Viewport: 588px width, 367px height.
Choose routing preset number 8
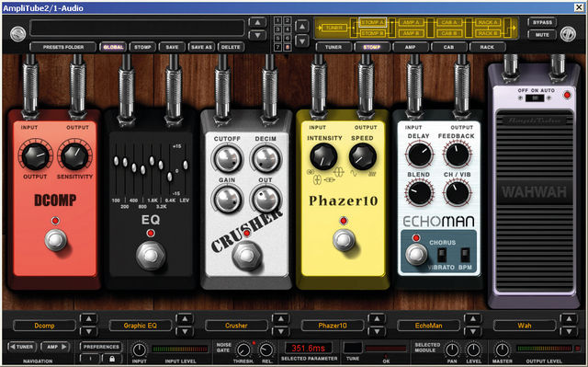coord(288,47)
